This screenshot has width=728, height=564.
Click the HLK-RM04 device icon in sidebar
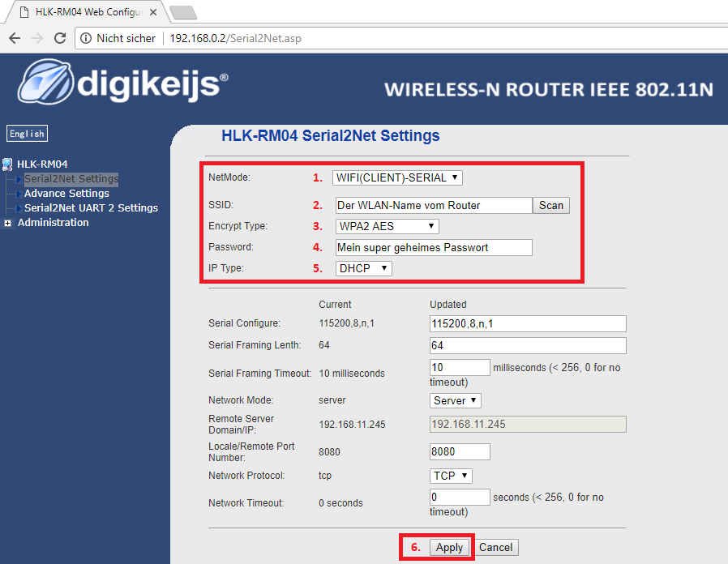pyautogui.click(x=8, y=164)
